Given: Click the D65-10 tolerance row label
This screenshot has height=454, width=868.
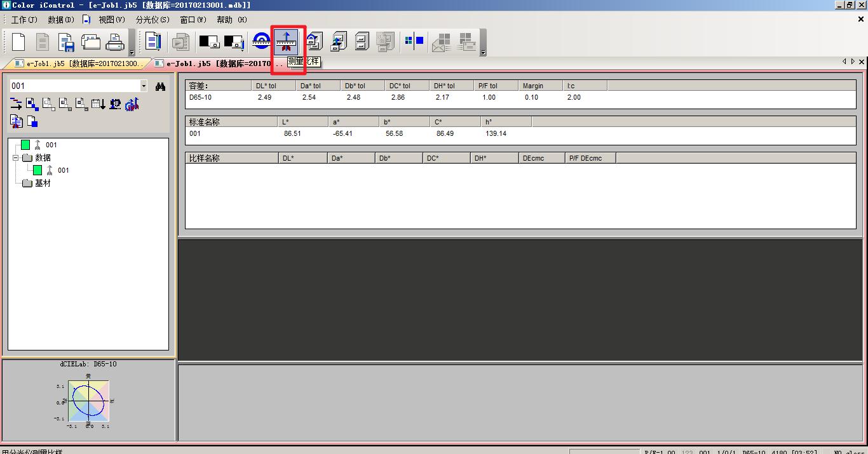Looking at the screenshot, I should [x=200, y=97].
